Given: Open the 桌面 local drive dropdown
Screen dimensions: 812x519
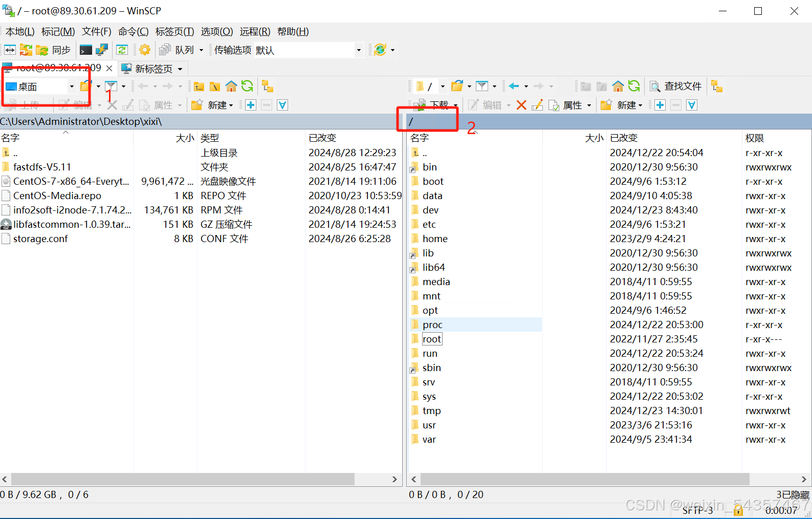Looking at the screenshot, I should click(71, 86).
